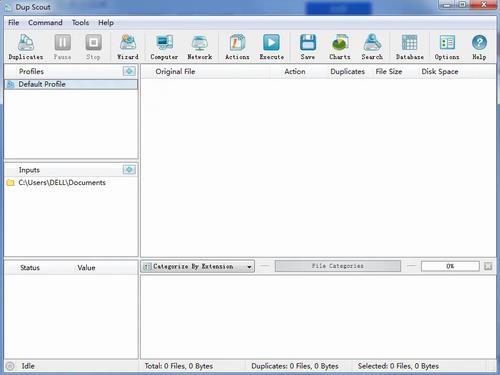
Task: Click the Status column header
Action: pos(30,268)
